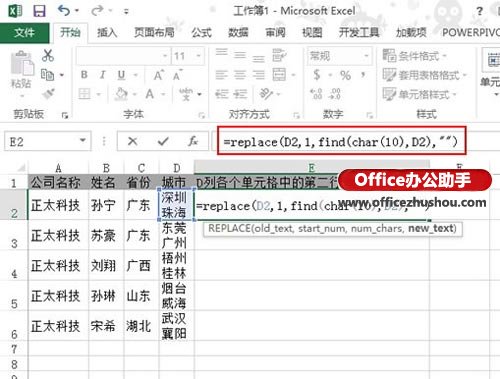Click the REPLACE function name in tooltip
The image size is (500, 379).
(x=229, y=229)
